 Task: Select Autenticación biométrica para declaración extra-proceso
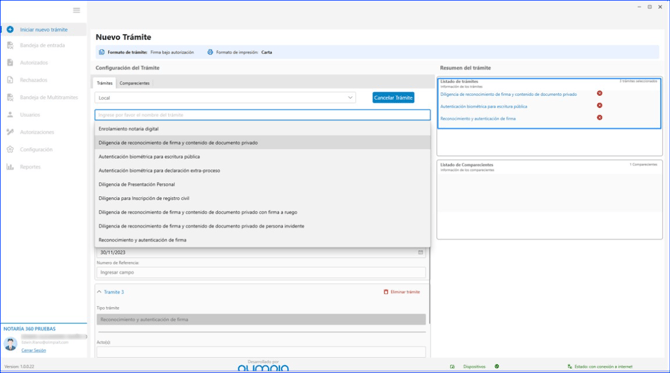click(262, 170)
